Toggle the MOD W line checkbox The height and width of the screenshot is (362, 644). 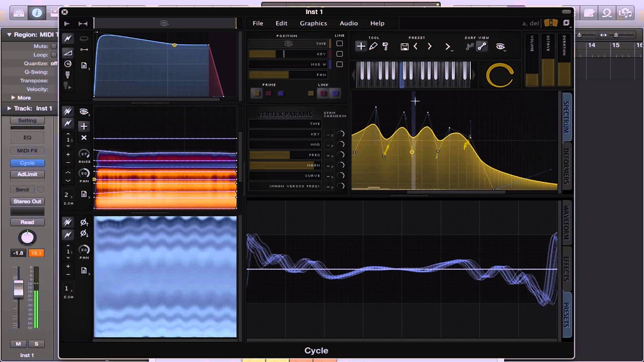point(340,64)
